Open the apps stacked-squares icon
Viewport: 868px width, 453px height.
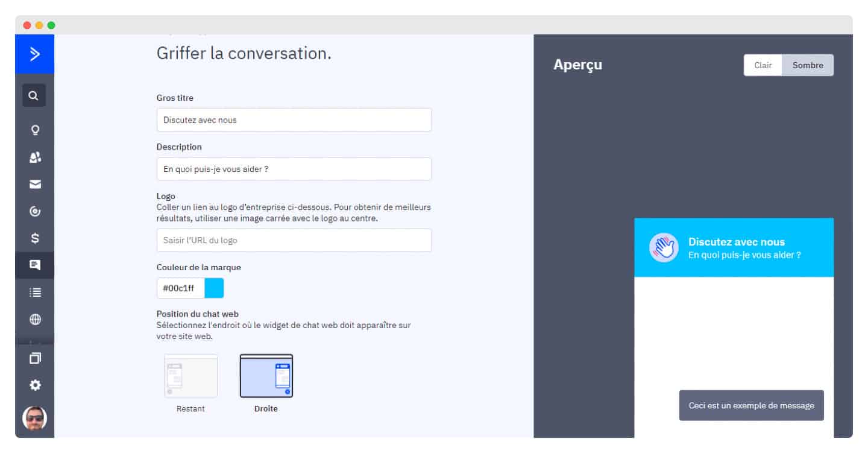pyautogui.click(x=35, y=358)
